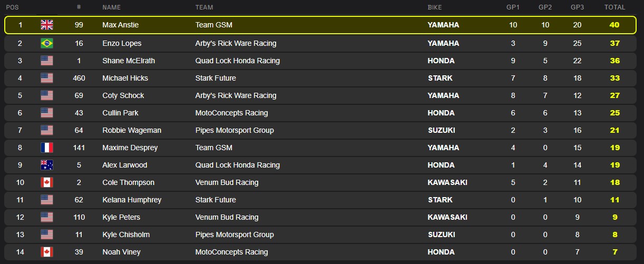The image size is (644, 264).
Task: Click the BIKE column header
Action: click(x=435, y=7)
